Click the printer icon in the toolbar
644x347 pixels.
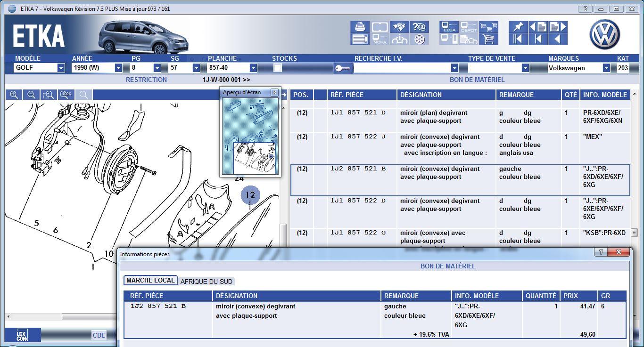(x=360, y=27)
